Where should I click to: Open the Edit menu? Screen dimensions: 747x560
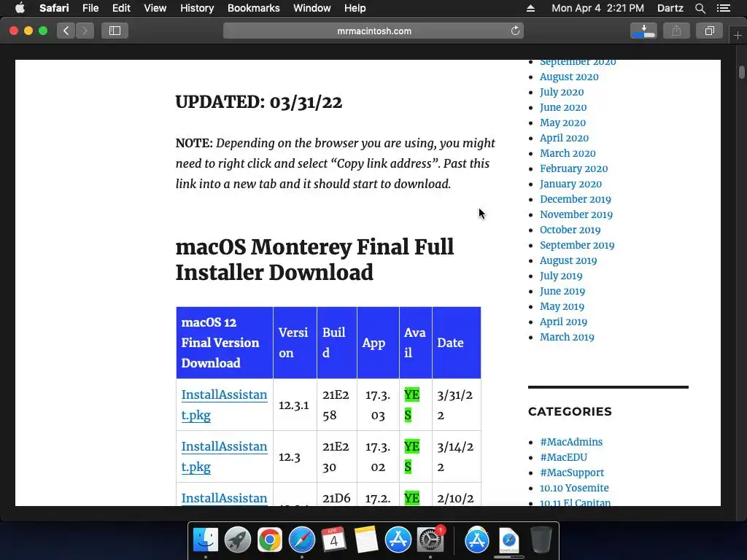click(x=121, y=8)
